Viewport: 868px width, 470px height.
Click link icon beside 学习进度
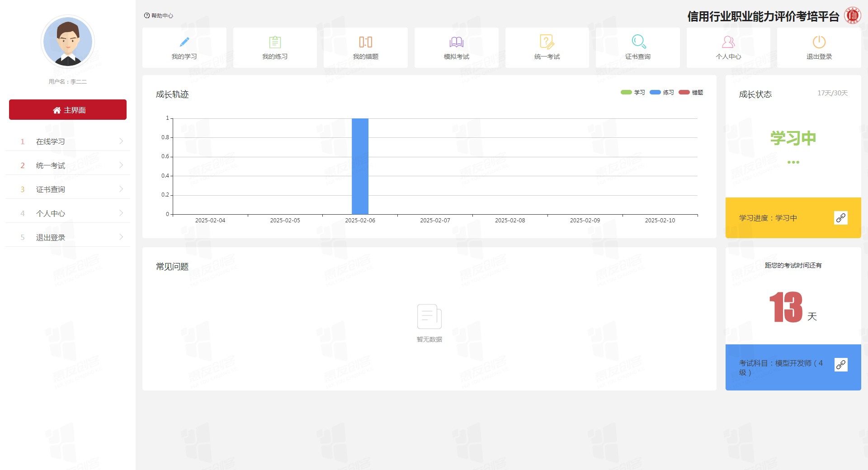click(x=840, y=218)
